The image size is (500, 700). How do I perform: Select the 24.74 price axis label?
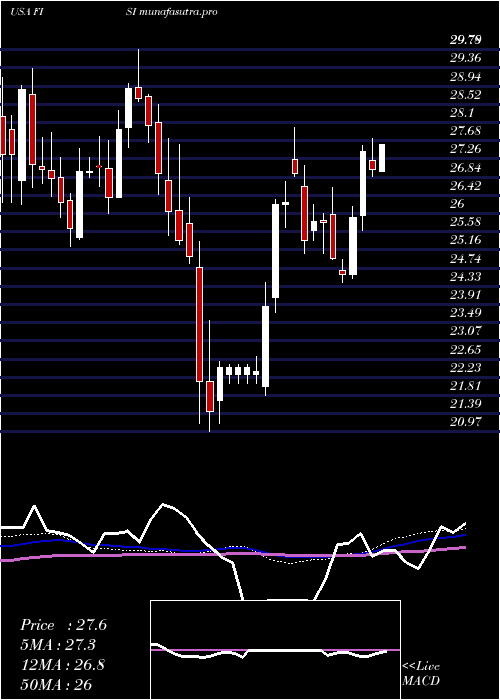click(466, 258)
